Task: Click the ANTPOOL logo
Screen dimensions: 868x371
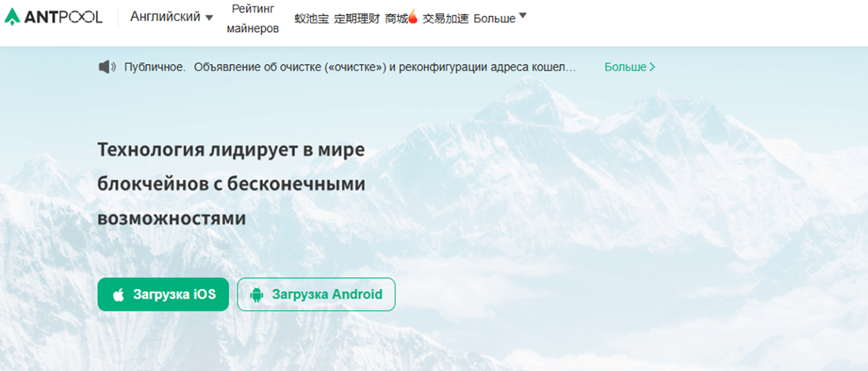Action: (53, 17)
